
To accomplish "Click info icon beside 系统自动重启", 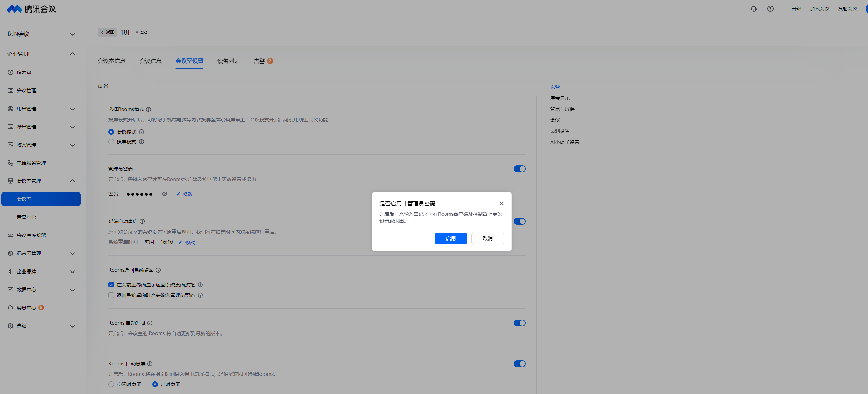I will (142, 221).
